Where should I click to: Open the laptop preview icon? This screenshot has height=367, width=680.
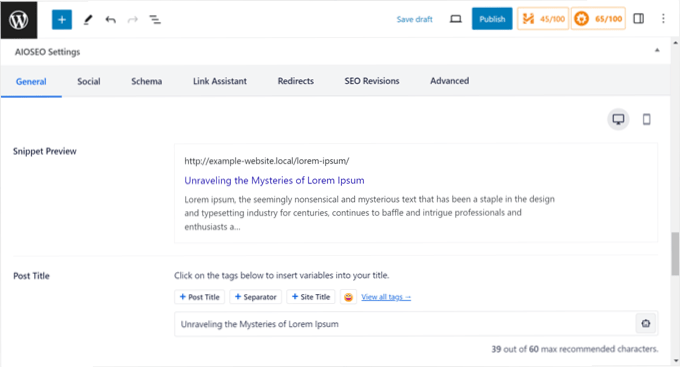point(455,19)
